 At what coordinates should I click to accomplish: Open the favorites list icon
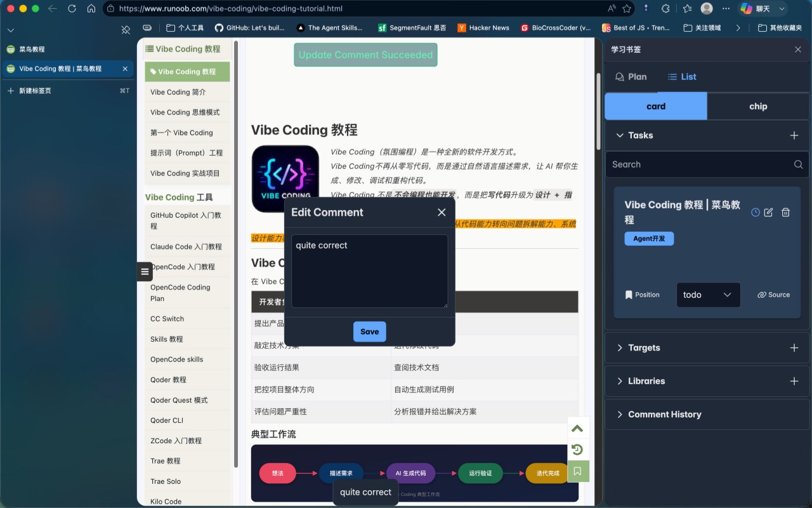point(687,9)
